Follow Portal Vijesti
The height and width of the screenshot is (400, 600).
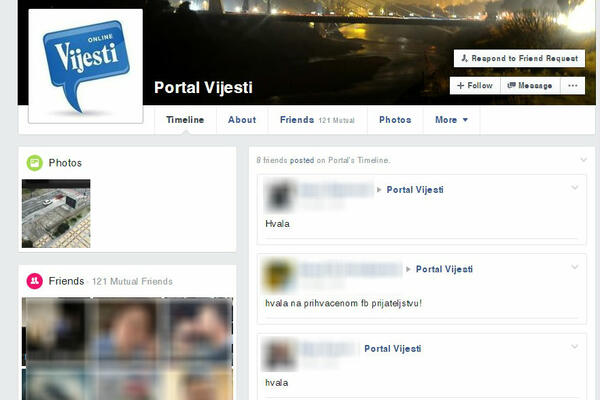pyautogui.click(x=475, y=85)
